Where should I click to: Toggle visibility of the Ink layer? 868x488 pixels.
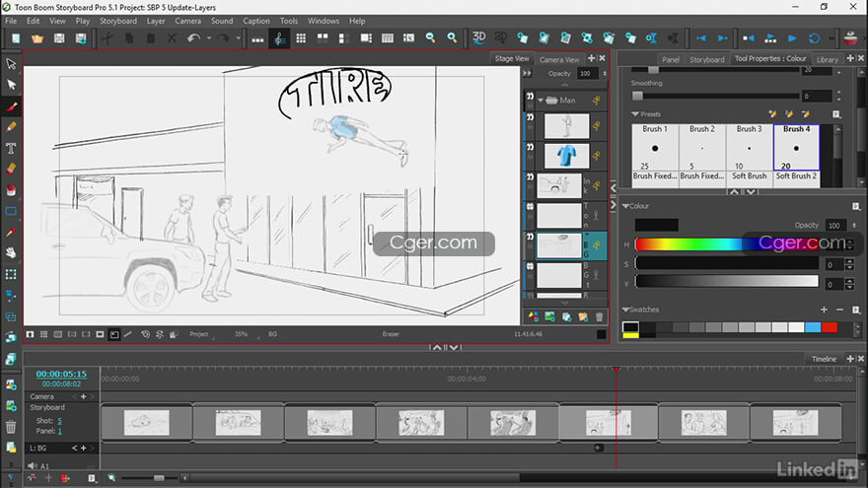[531, 177]
